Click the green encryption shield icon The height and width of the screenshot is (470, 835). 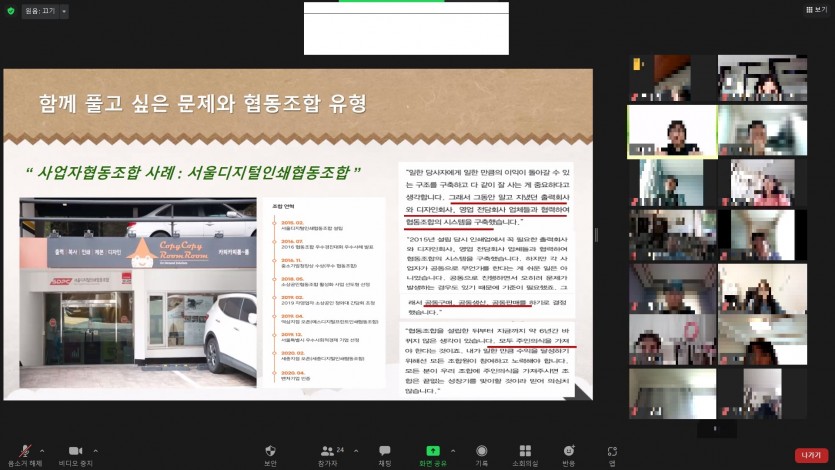pyautogui.click(x=11, y=11)
